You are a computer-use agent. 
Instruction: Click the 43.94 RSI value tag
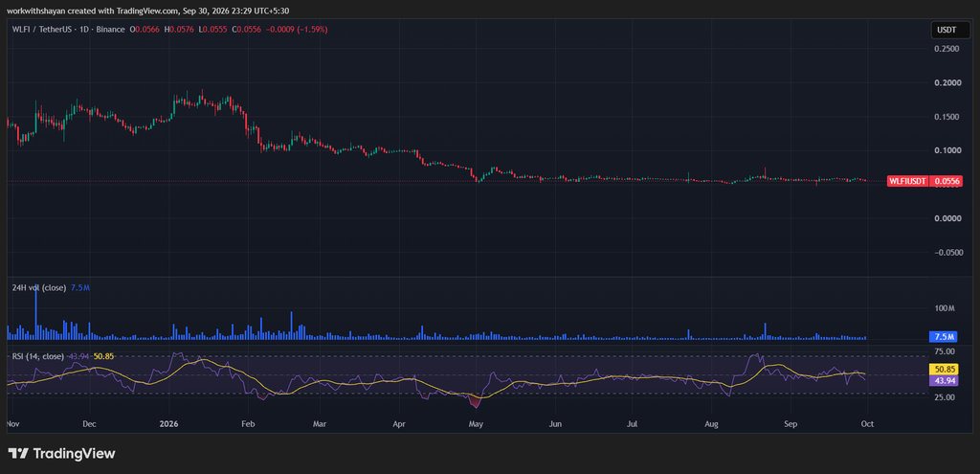coord(944,379)
